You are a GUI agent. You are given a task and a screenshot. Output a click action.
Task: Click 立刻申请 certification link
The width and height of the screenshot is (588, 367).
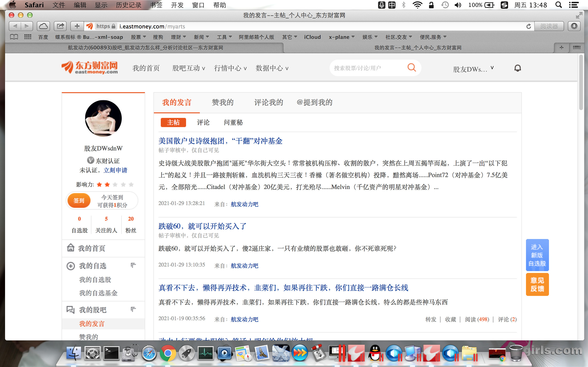(x=115, y=170)
